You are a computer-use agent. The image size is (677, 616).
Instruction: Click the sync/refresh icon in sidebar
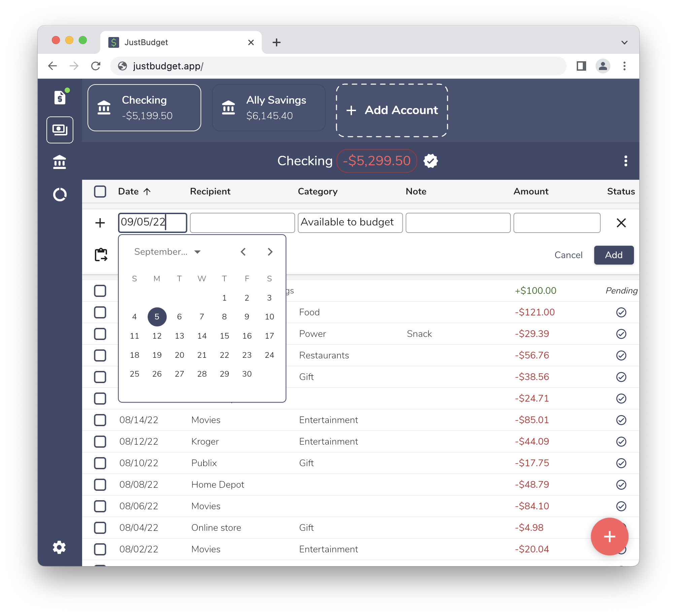click(x=59, y=191)
